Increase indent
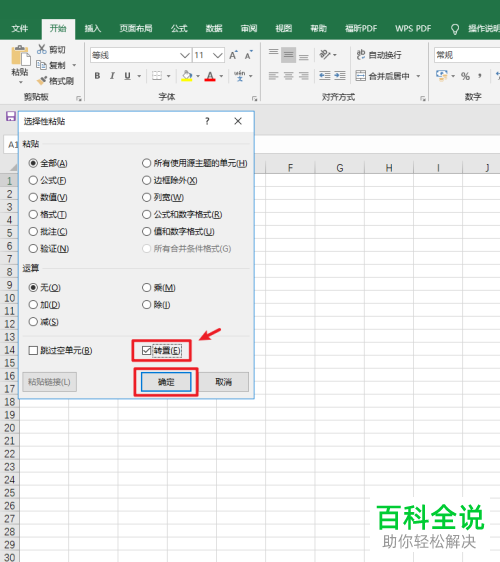500x562 pixels. [x=340, y=76]
